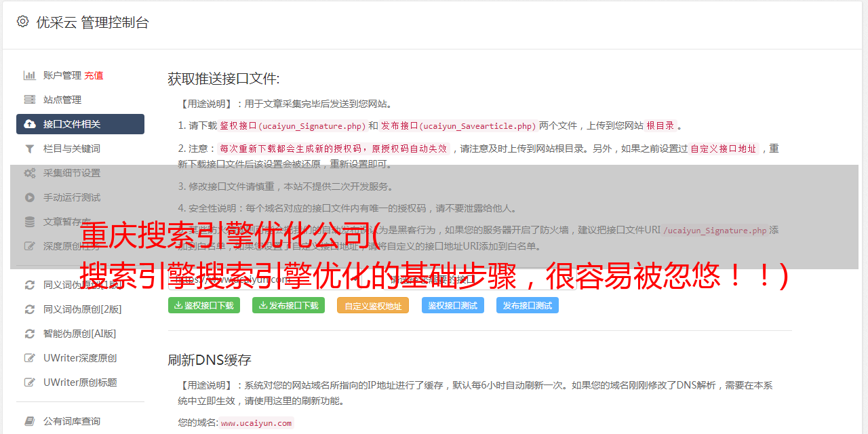Click the 鉴权接口(ucaiyun_Signature.php) code text
The height and width of the screenshot is (434, 868).
tap(292, 126)
